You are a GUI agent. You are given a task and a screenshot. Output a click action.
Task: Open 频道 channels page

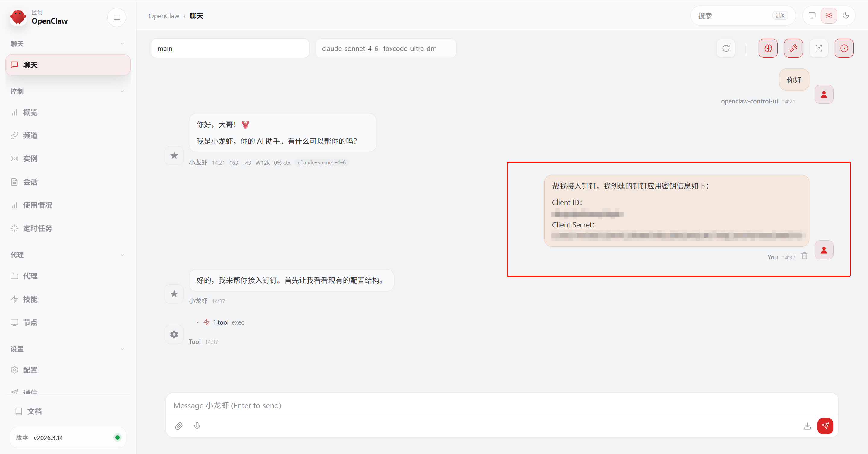(68, 135)
